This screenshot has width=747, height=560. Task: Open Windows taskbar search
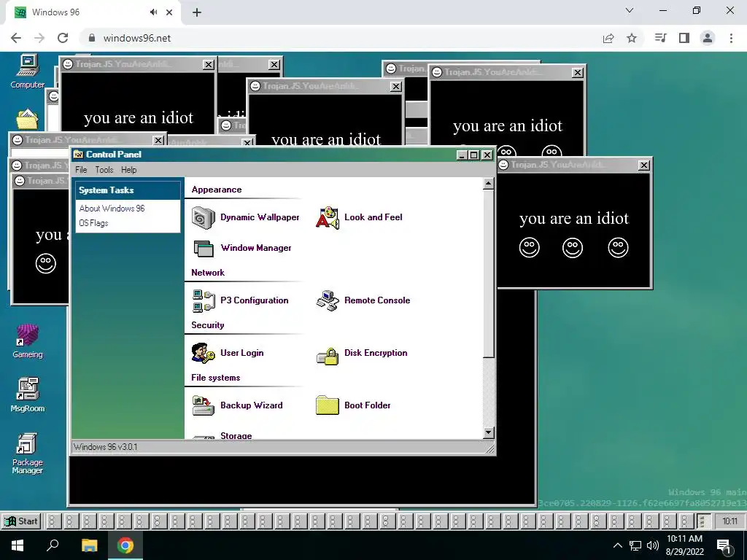(53, 545)
